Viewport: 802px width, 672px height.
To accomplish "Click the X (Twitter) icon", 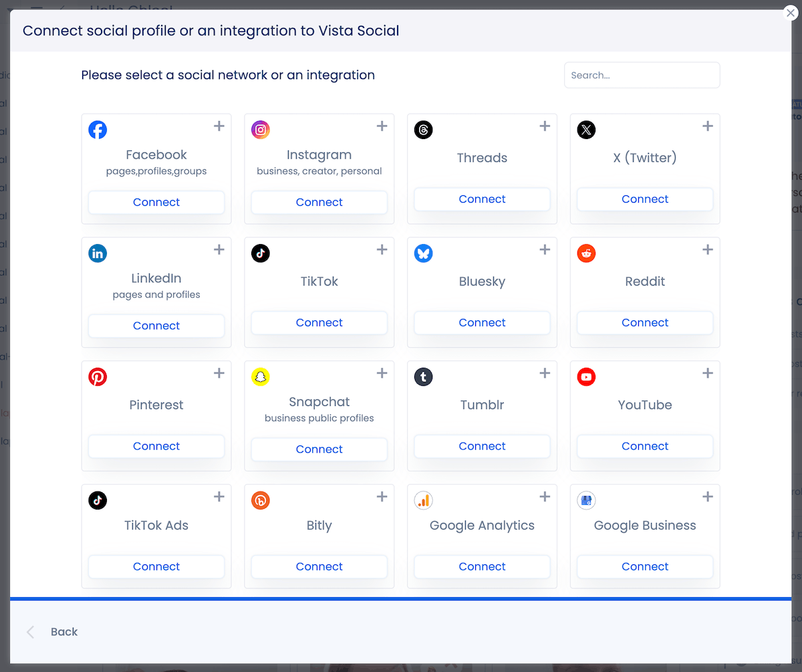I will click(586, 130).
